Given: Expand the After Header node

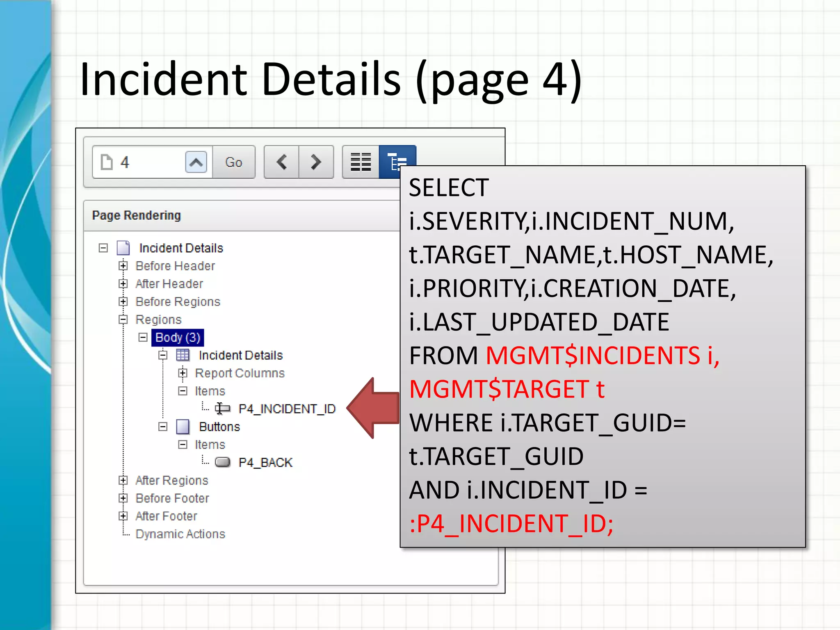Looking at the screenshot, I should [x=123, y=283].
